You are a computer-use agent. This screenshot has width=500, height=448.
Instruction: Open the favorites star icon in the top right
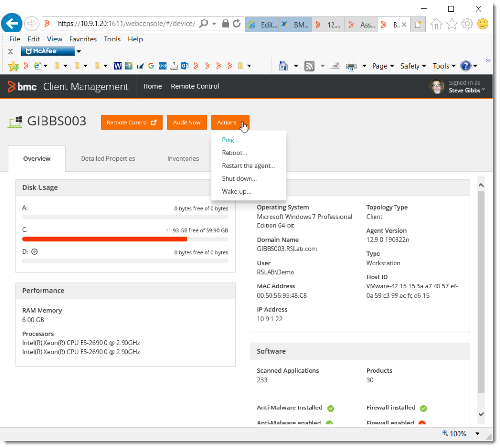pyautogui.click(x=452, y=24)
